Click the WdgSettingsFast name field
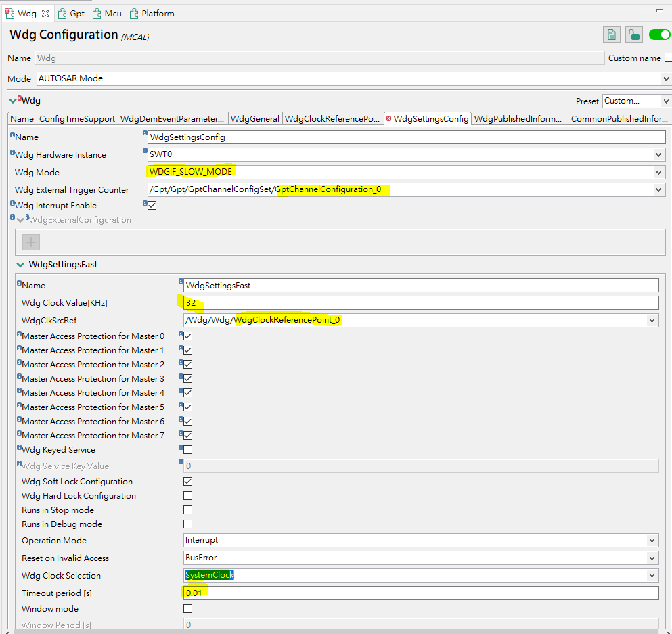The height and width of the screenshot is (634, 672). (421, 286)
